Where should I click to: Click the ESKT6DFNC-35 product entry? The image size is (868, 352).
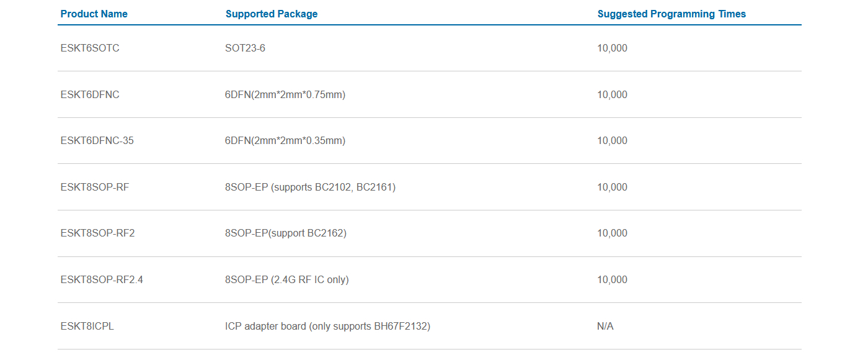(97, 140)
